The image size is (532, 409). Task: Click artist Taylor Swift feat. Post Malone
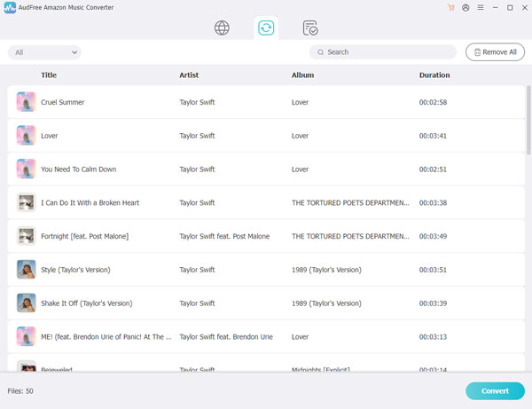tap(224, 236)
